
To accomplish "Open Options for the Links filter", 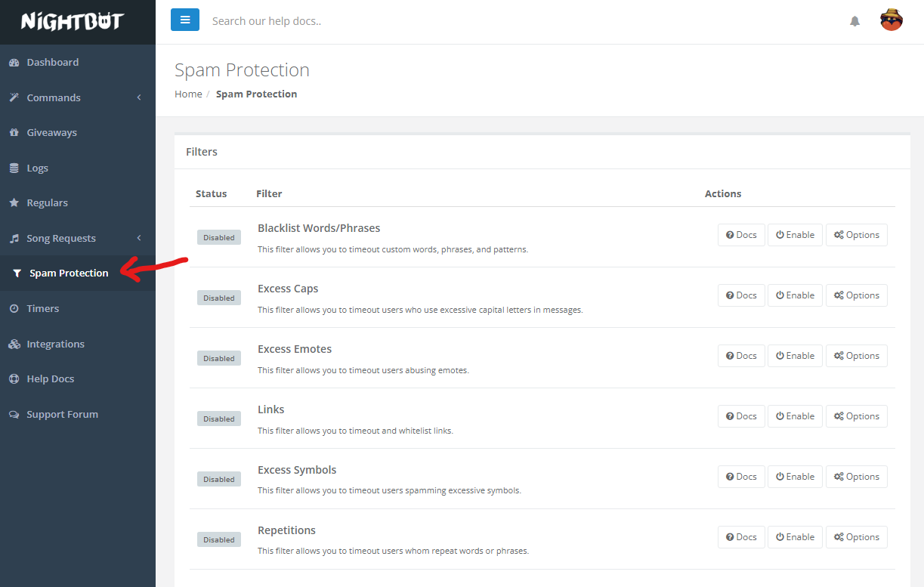I will tap(857, 416).
